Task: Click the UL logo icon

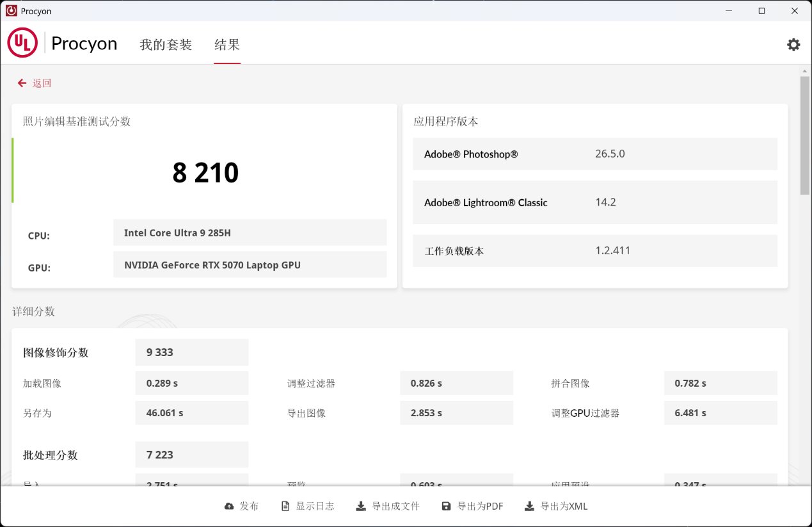Action: pyautogui.click(x=22, y=43)
